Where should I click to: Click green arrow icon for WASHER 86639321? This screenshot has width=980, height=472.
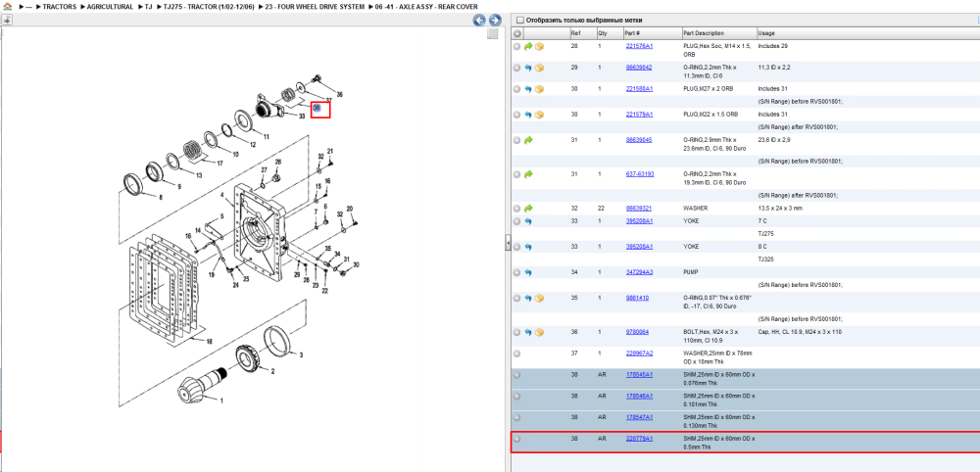[528, 209]
